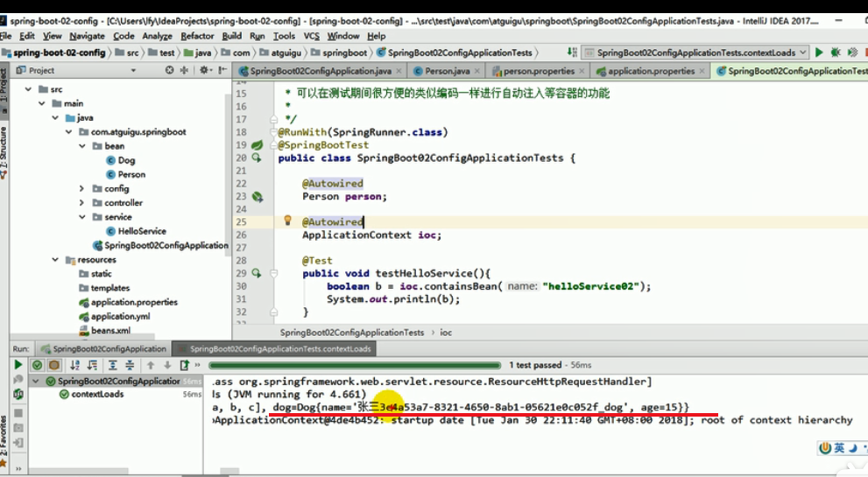Click atguigu breadcrumb in navigation bar
This screenshot has height=477, width=868.
[x=280, y=53]
